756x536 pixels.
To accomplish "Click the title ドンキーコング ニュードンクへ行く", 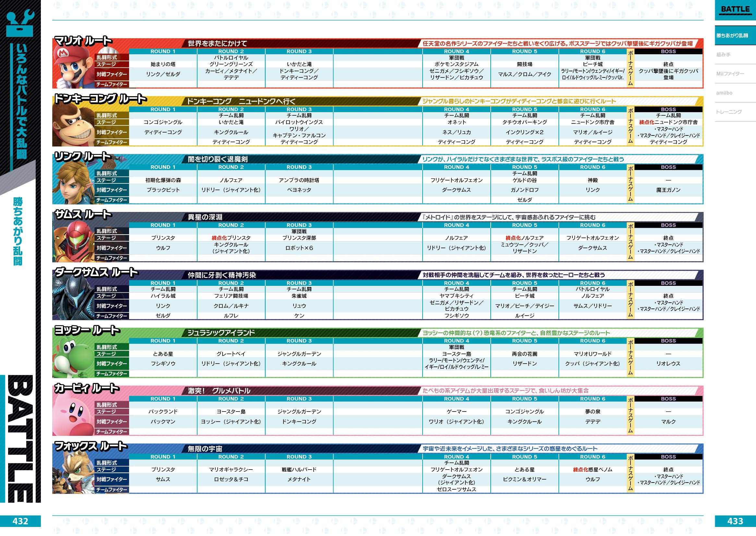I will [241, 101].
